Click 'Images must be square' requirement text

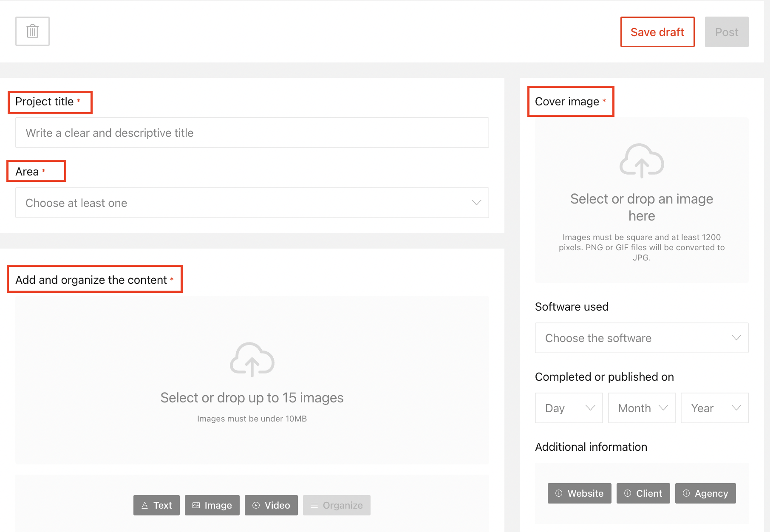click(642, 247)
